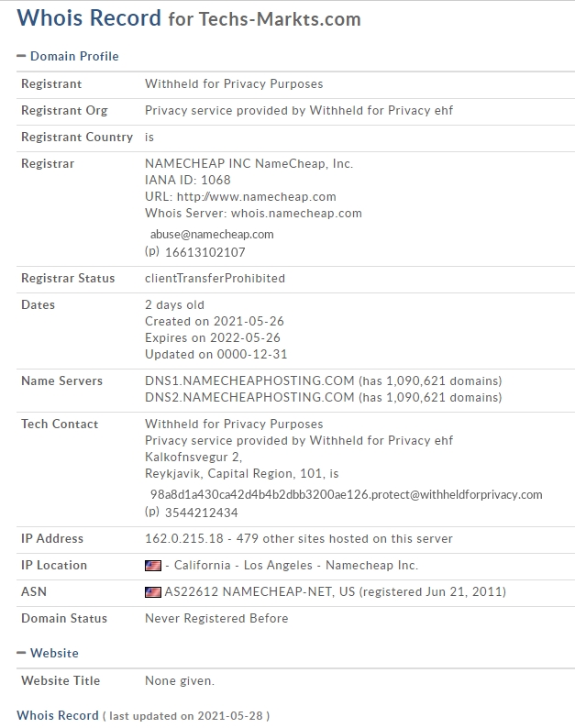
Task: Click the 479 other sites hosted text
Action: click(344, 538)
